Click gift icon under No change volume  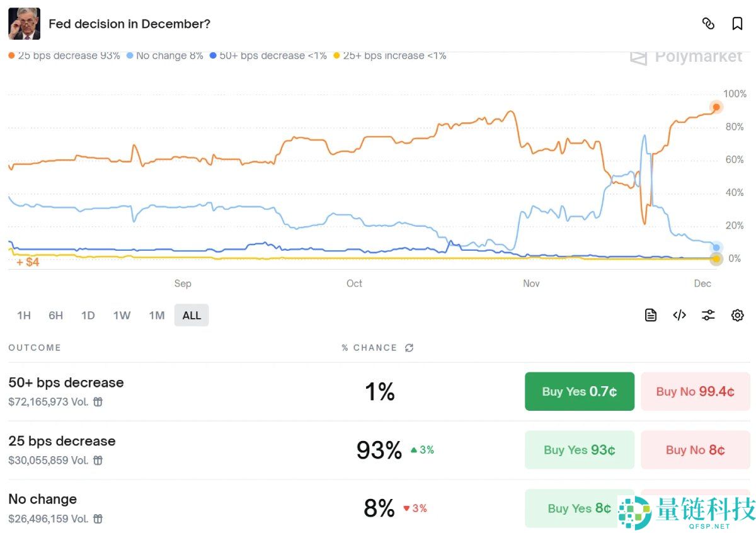tap(98, 519)
